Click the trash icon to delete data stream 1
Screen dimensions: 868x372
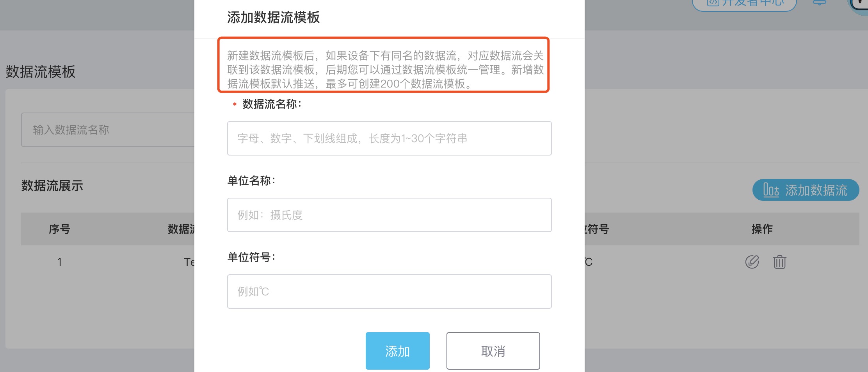click(780, 262)
